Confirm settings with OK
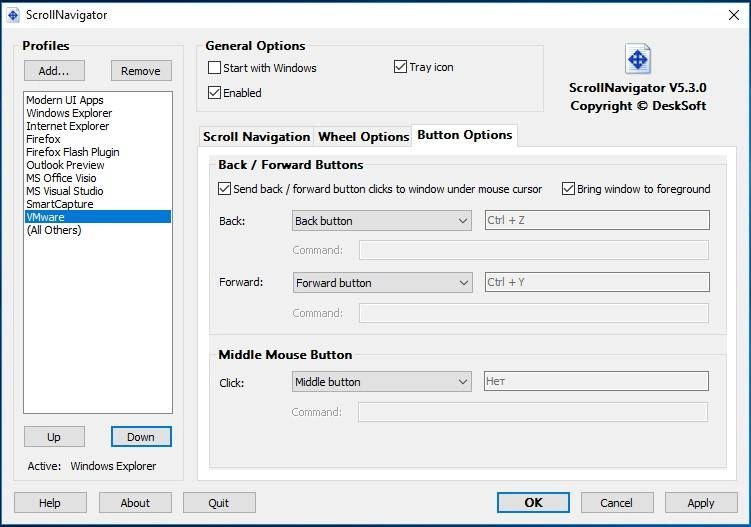This screenshot has height=527, width=751. (533, 503)
